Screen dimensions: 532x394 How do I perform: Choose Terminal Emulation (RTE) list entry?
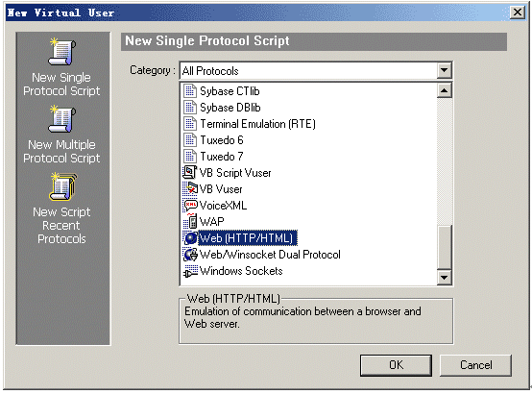pos(250,124)
